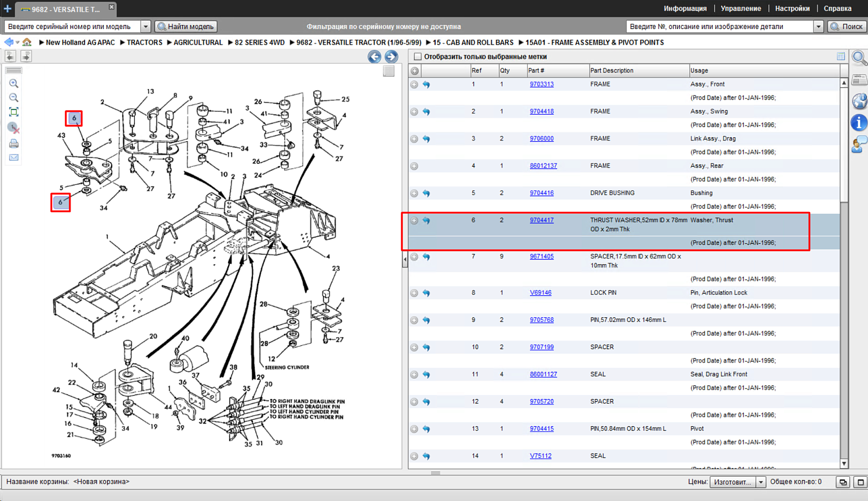
Task: Add all parts using the header plus icon
Action: click(x=415, y=71)
